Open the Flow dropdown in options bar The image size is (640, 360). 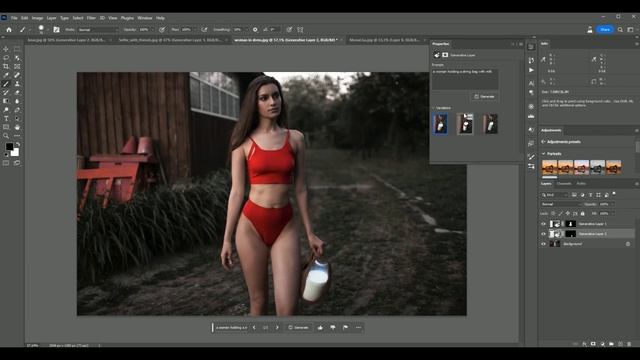[194, 29]
